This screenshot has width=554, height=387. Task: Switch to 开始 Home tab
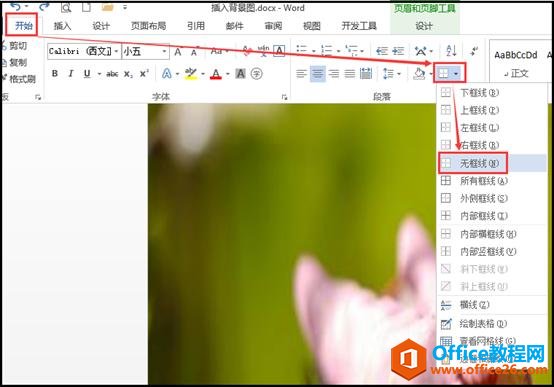pos(24,25)
